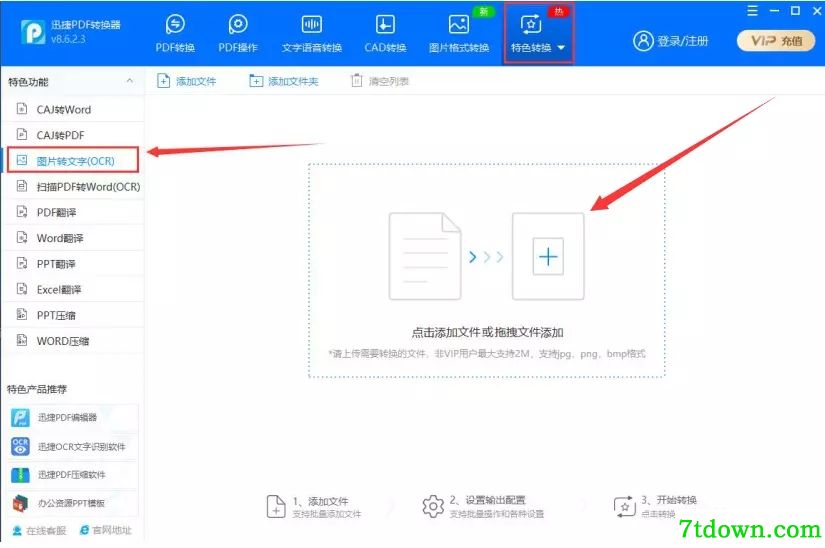Click the 办公资源PPT模板 icon
This screenshot has height=548, width=825.
[21, 503]
